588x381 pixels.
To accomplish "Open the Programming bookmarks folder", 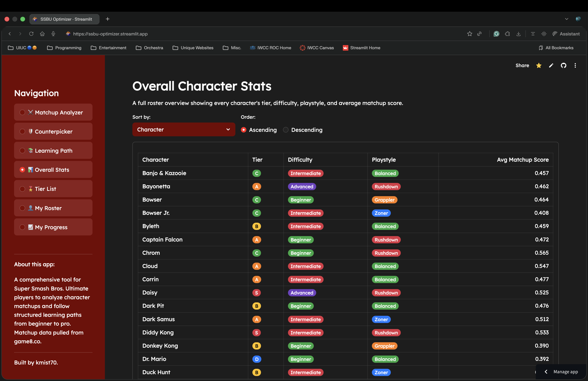I will [x=64, y=48].
